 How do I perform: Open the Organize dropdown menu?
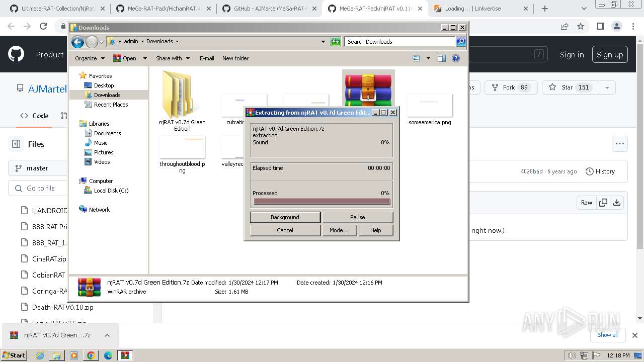(90, 58)
